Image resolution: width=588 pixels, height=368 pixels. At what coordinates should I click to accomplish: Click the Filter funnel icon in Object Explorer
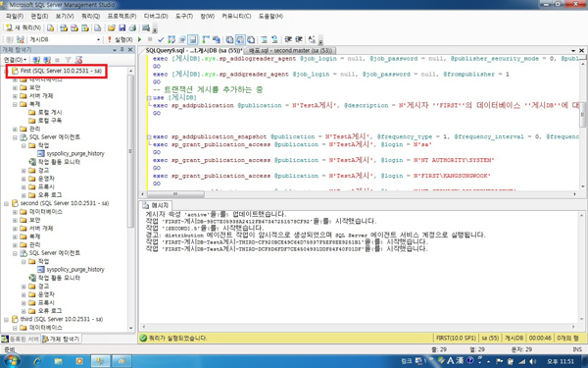[68, 60]
